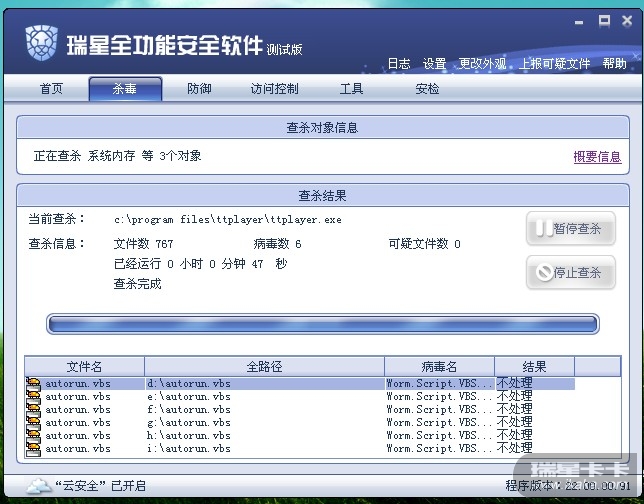Select path g:\autorun.vbs

click(189, 423)
